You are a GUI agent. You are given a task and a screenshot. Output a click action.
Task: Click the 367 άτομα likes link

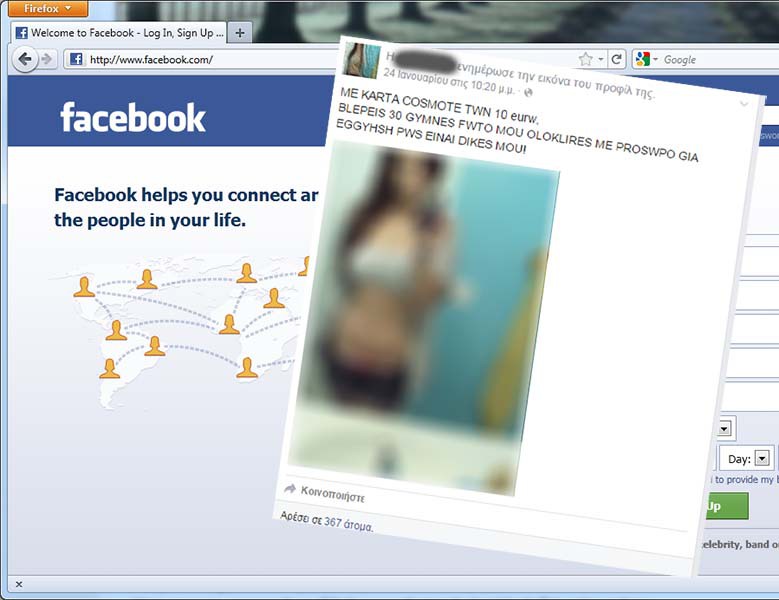point(348,523)
